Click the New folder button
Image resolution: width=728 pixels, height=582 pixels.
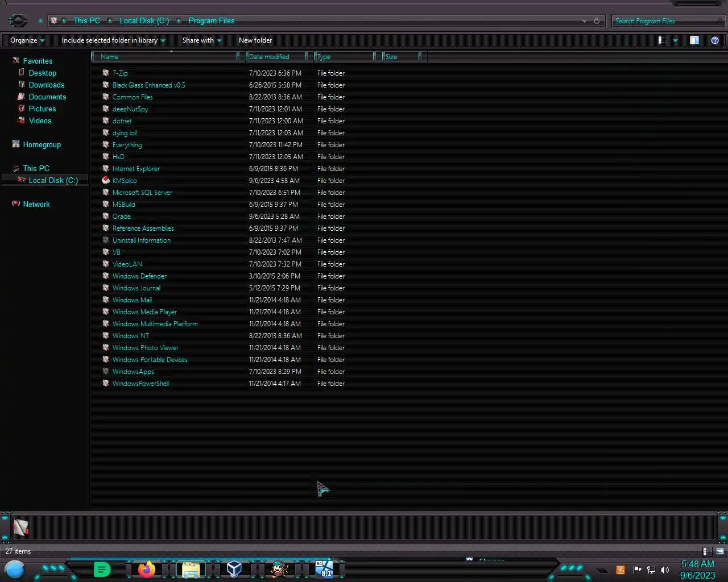(255, 40)
